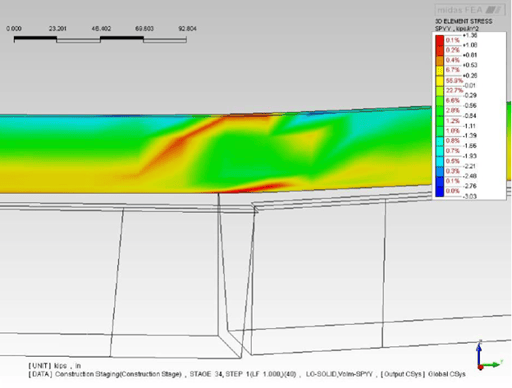Click the -2.21 legend value
Image resolution: width=512 pixels, height=388 pixels.
[x=470, y=166]
